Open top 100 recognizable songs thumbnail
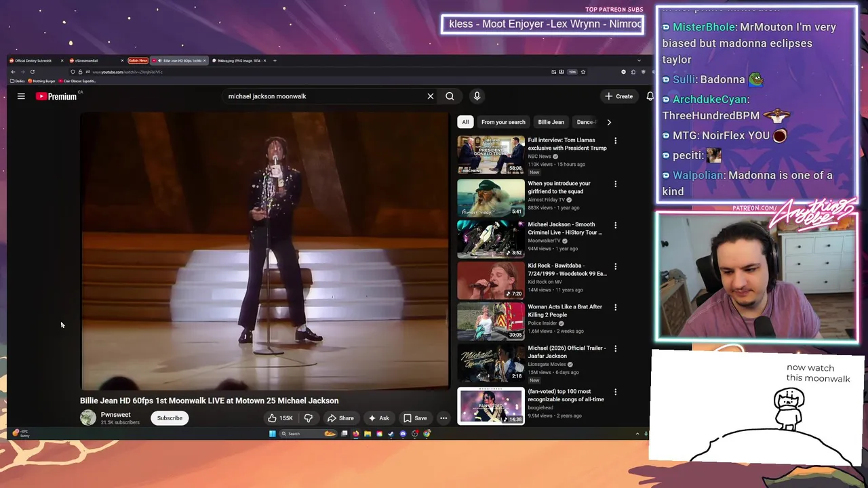The width and height of the screenshot is (868, 488). point(491,405)
